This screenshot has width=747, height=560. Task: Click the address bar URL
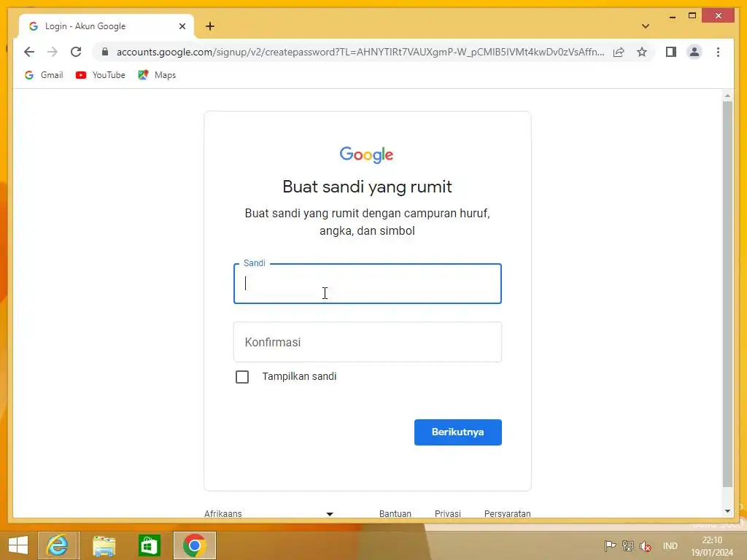360,52
